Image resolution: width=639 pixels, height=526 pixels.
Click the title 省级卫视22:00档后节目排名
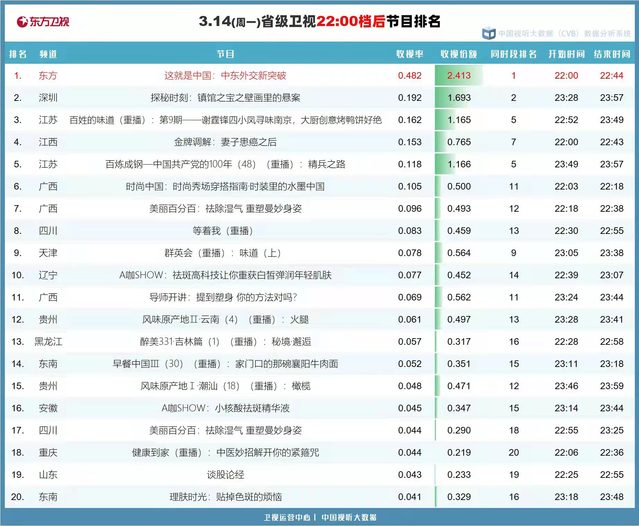[350, 21]
